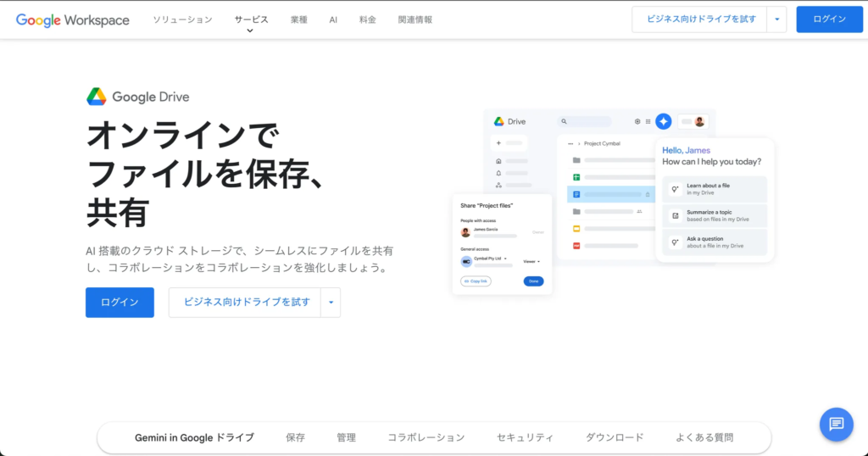Click Learn about a file suggestion
This screenshot has width=868, height=456.
tap(714, 189)
